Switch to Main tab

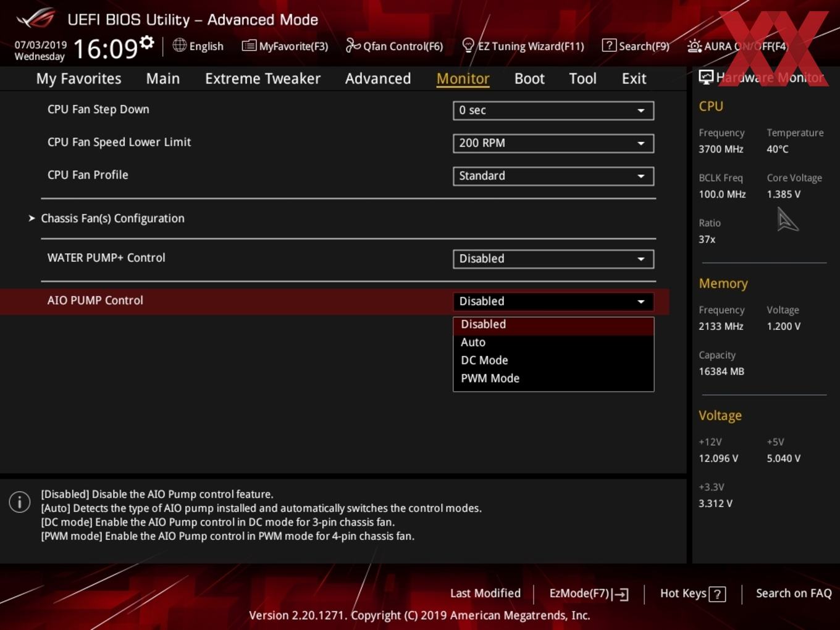163,78
